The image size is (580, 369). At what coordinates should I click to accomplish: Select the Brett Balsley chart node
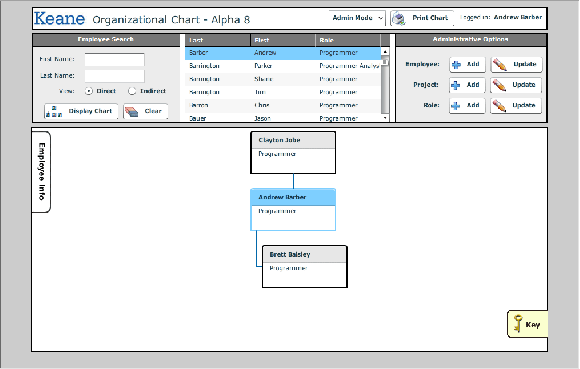[x=305, y=267]
